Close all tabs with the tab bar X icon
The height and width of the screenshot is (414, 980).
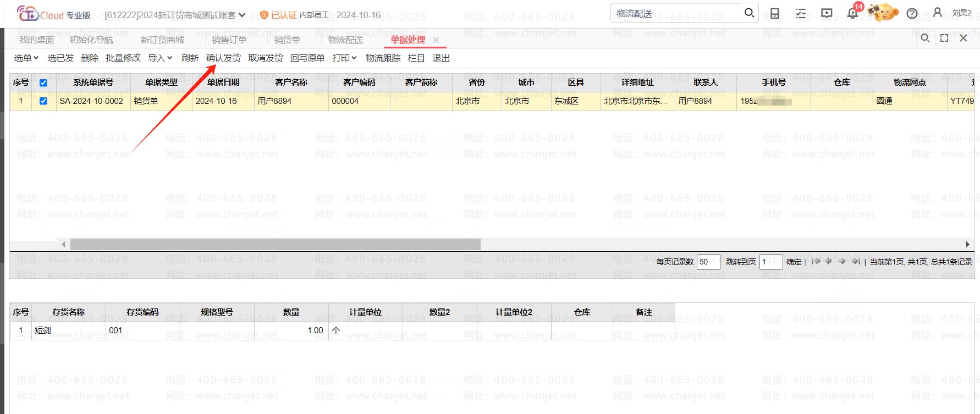964,38
